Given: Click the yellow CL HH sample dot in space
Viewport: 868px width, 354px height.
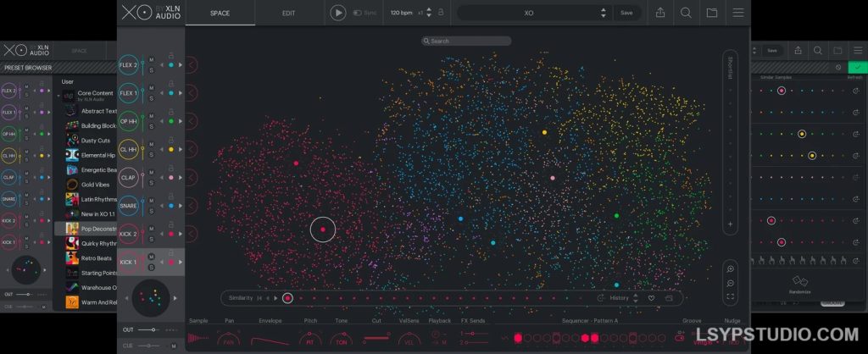Looking at the screenshot, I should pos(544,132).
